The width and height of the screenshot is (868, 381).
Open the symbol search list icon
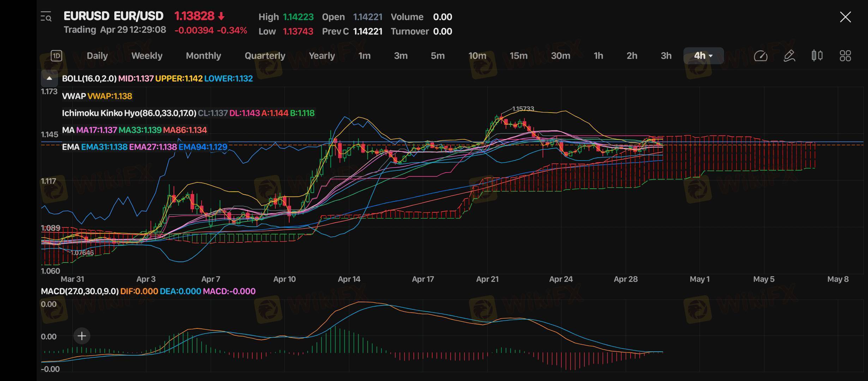(46, 17)
